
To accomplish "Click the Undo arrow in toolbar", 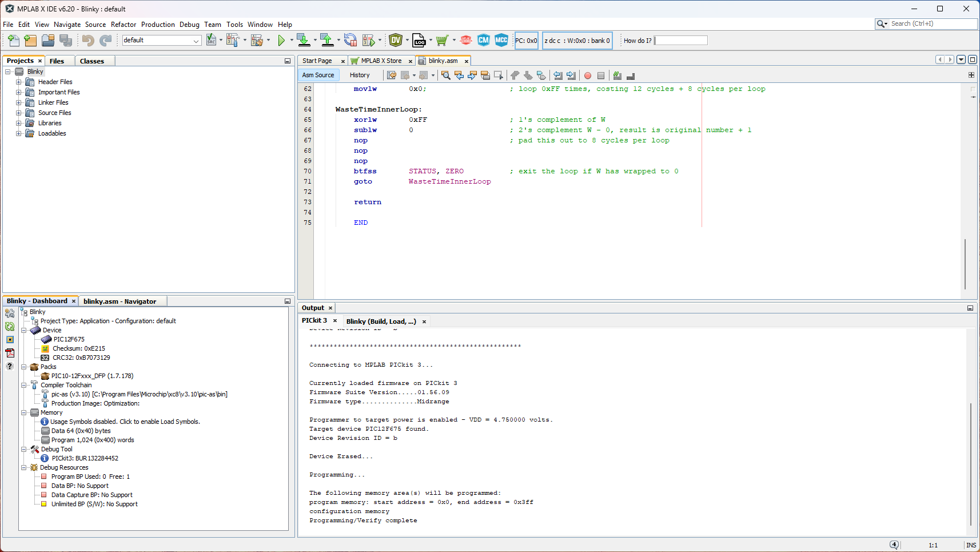I will pos(87,40).
